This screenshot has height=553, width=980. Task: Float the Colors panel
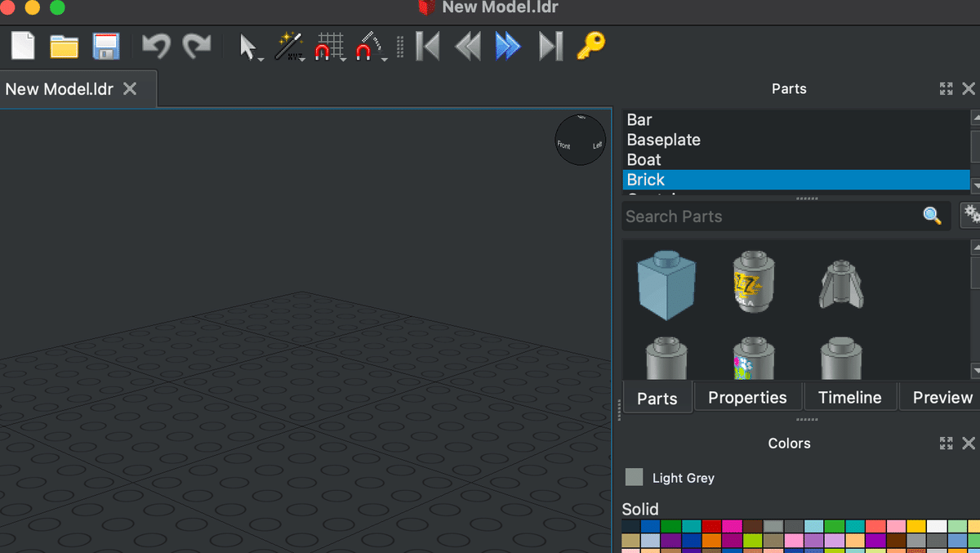tap(947, 444)
